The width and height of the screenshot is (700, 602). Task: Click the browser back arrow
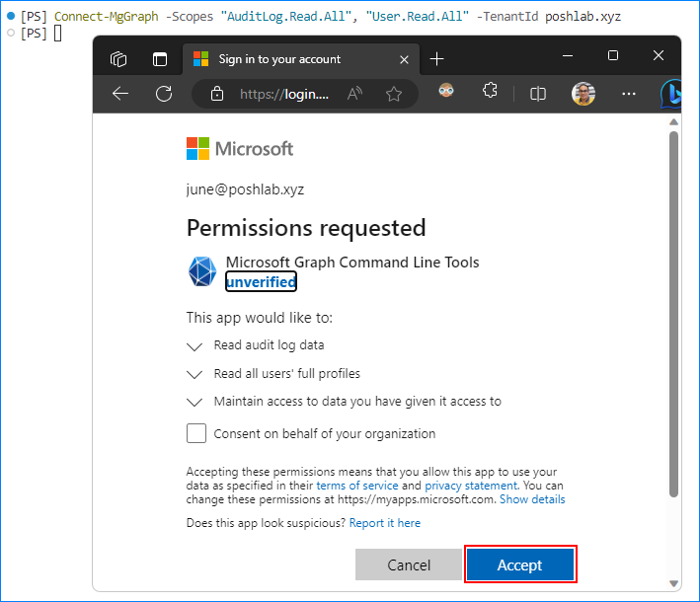click(120, 94)
